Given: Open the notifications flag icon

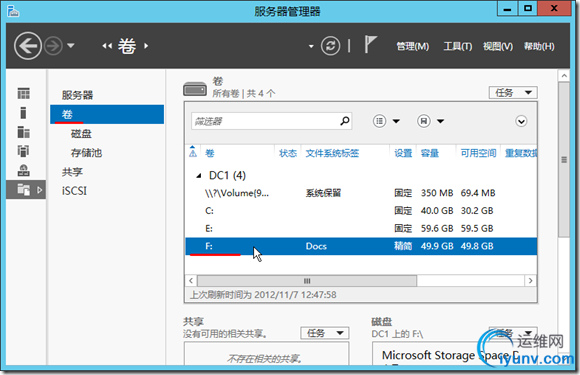Looking at the screenshot, I should 370,44.
